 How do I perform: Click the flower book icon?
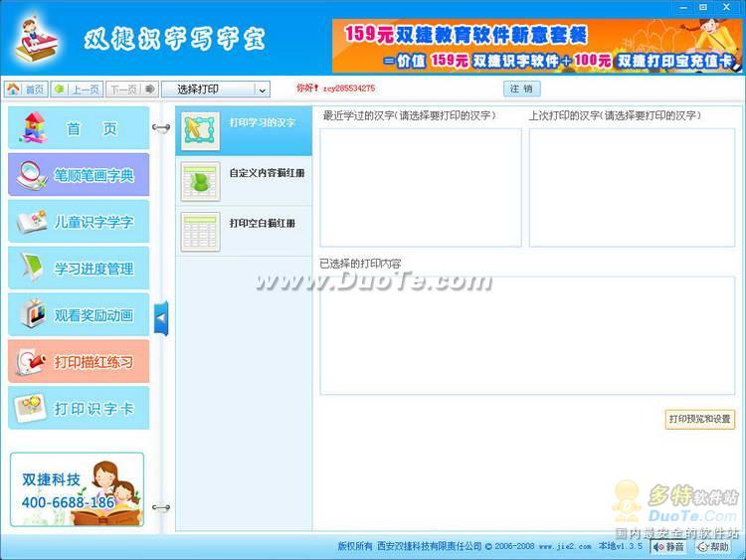pos(33,222)
